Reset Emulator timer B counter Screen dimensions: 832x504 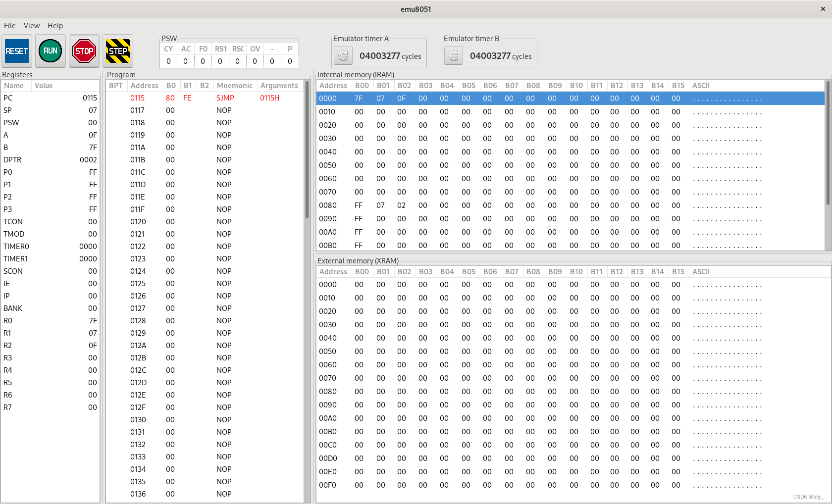click(454, 56)
